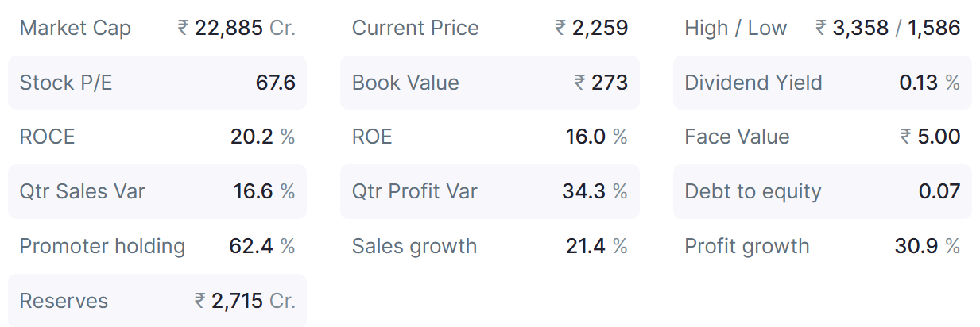The width and height of the screenshot is (980, 327).
Task: Click the Face Value 5.00 figure
Action: coord(930,137)
